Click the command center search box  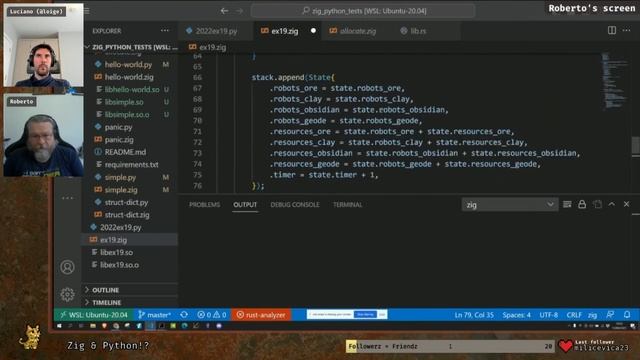coord(363,11)
